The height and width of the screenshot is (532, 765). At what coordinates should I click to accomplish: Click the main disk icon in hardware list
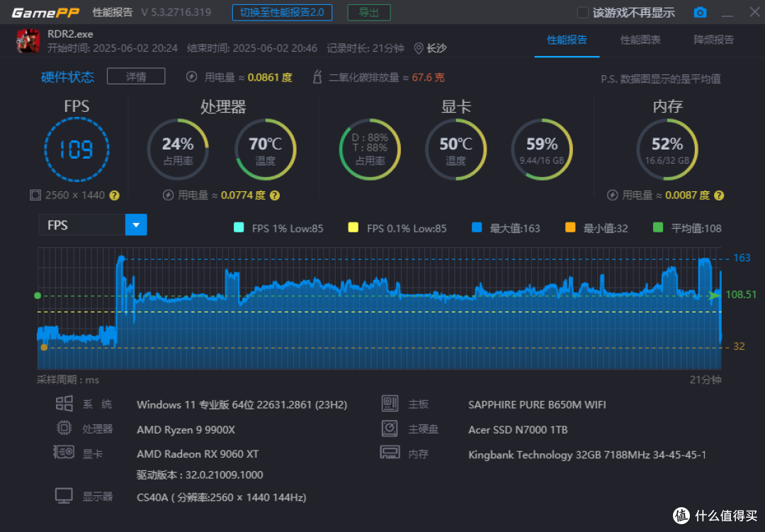[390, 429]
